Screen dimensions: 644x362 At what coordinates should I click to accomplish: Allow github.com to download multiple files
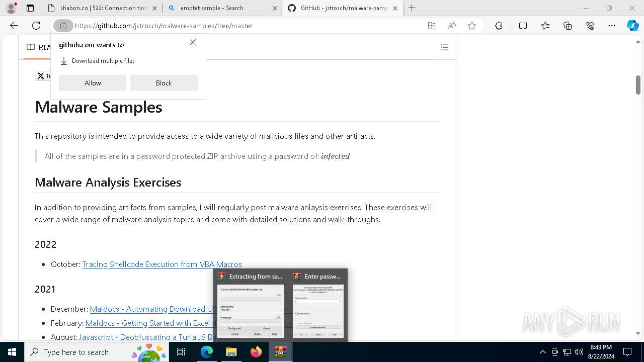coord(93,83)
